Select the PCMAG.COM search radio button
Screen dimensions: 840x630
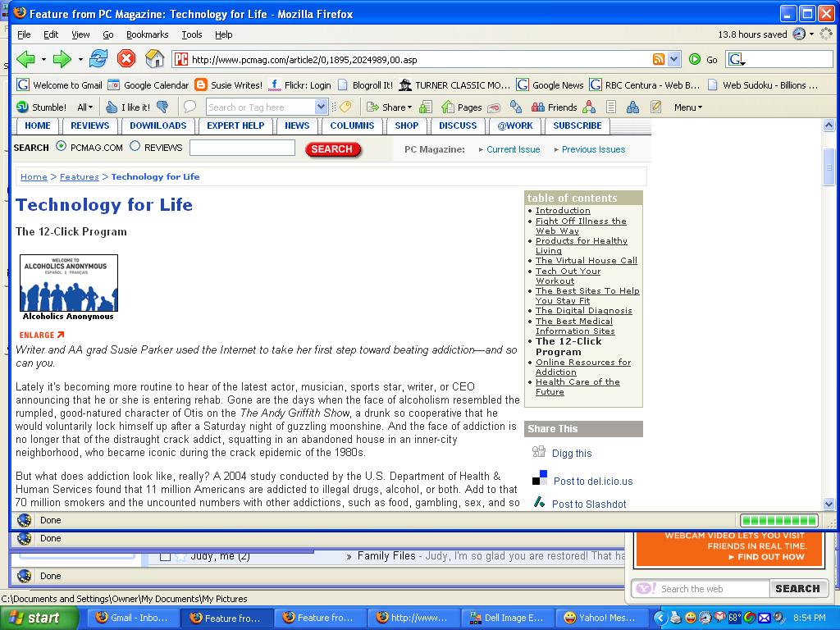tap(62, 146)
